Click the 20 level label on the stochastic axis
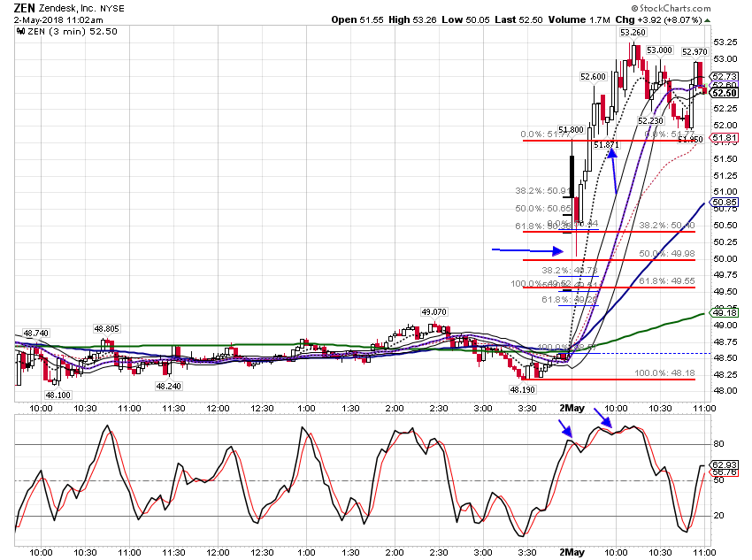Viewport: 752px width, 560px height. click(x=718, y=516)
